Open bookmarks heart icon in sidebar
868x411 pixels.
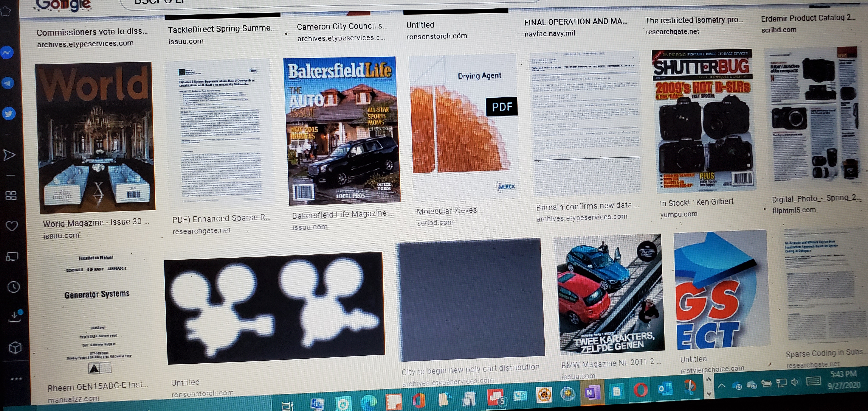pyautogui.click(x=12, y=226)
